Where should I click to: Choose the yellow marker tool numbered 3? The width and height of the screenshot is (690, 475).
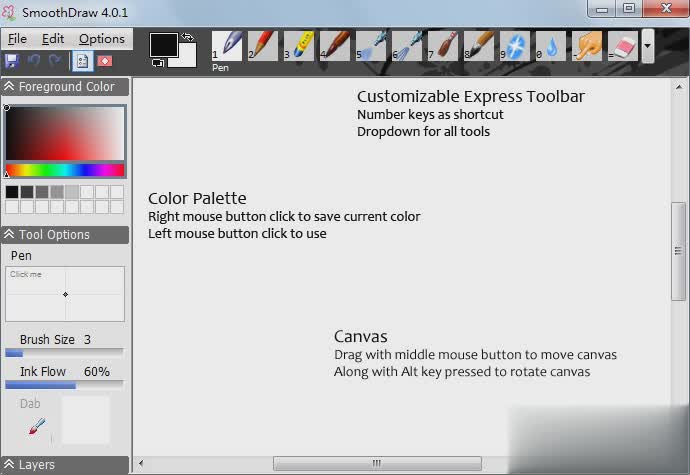299,46
